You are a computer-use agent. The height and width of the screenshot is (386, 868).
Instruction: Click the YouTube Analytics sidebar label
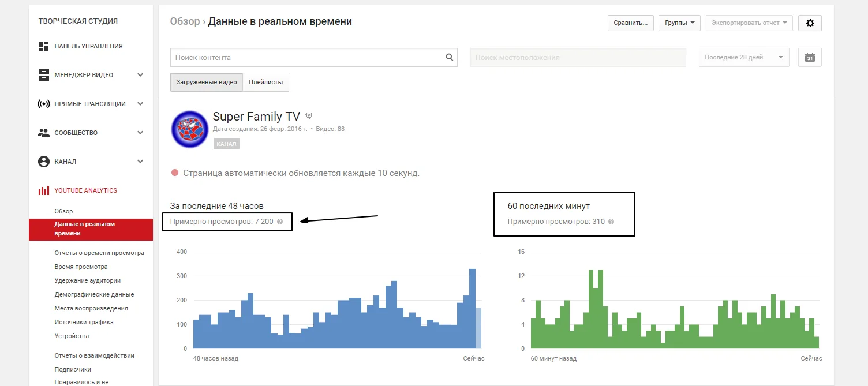85,190
